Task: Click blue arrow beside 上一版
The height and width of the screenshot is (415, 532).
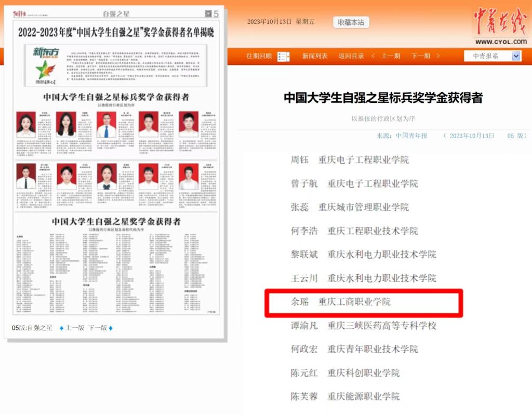Action: pos(61,328)
